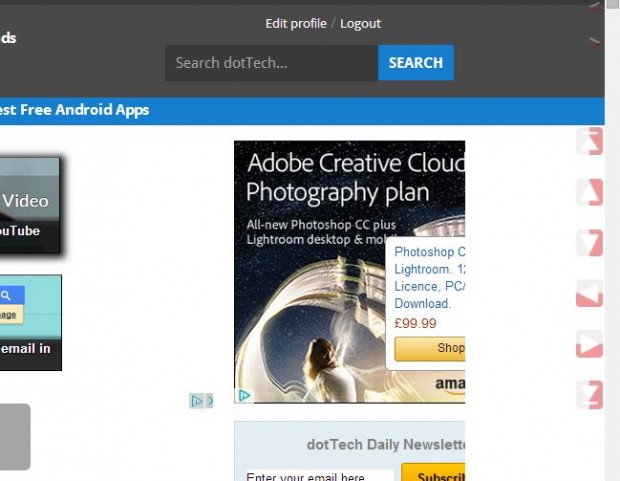Click the scroll-to-bottom arrow overlay icon
Viewport: 620px width, 481px height.
coord(590,395)
